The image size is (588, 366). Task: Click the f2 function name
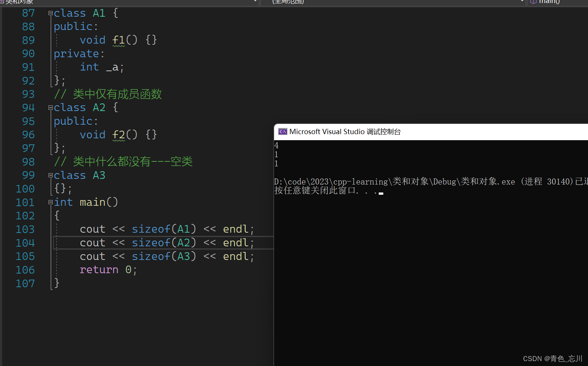click(x=119, y=135)
